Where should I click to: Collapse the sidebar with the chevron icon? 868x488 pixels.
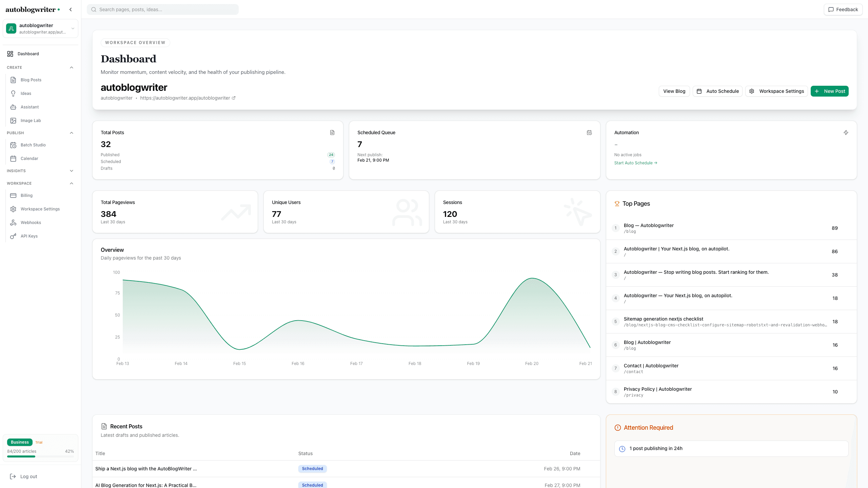pyautogui.click(x=71, y=9)
